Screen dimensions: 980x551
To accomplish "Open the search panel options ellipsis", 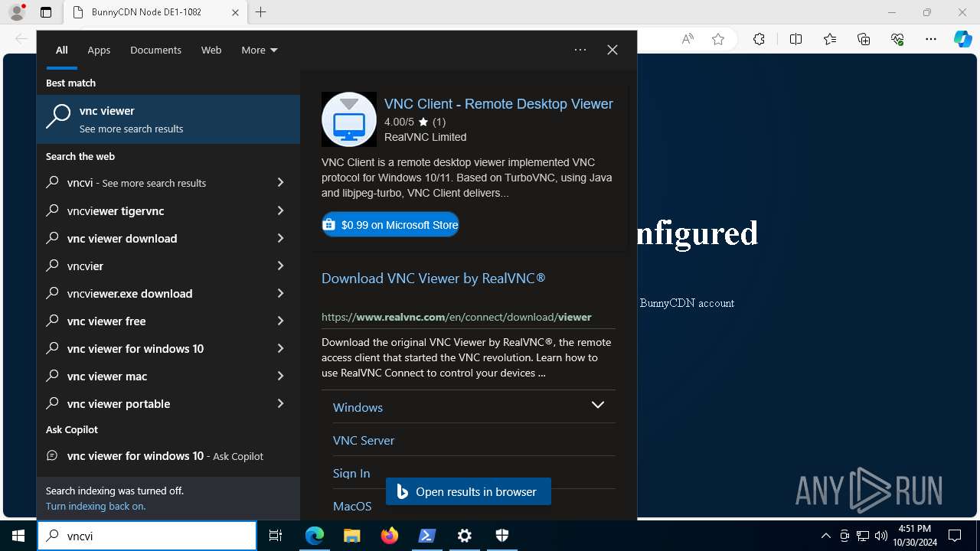I will click(580, 50).
